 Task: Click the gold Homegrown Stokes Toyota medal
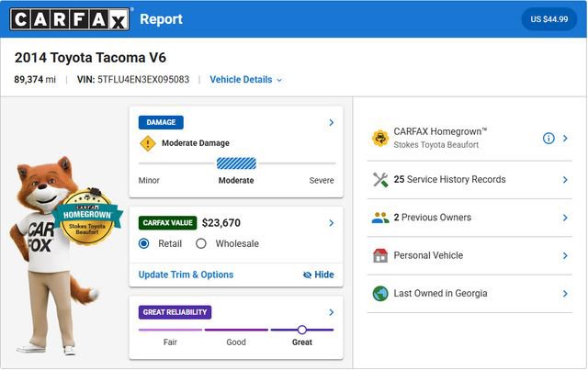(x=87, y=217)
